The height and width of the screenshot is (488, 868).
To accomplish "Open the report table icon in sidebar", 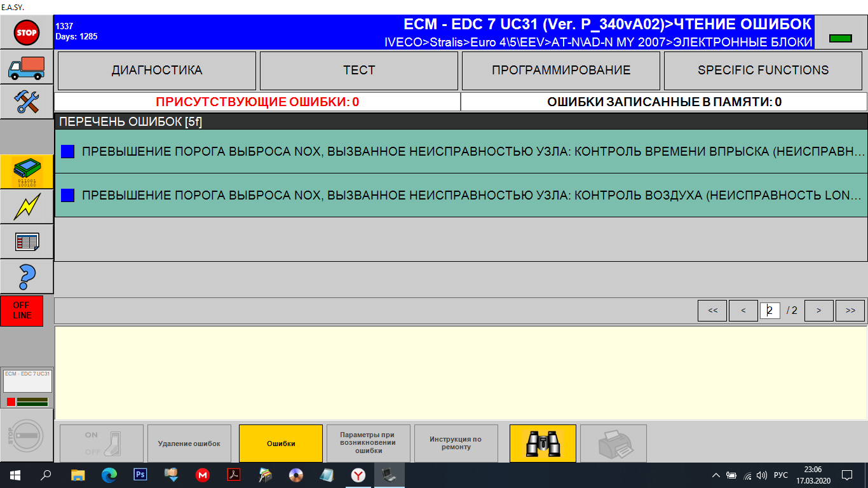I will (27, 241).
